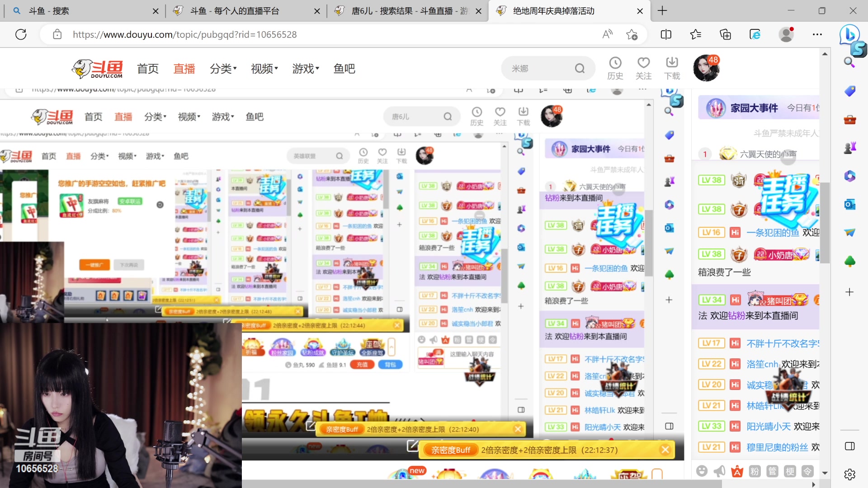Open the emoji picker in chat bar
The height and width of the screenshot is (488, 868).
pyautogui.click(x=702, y=471)
